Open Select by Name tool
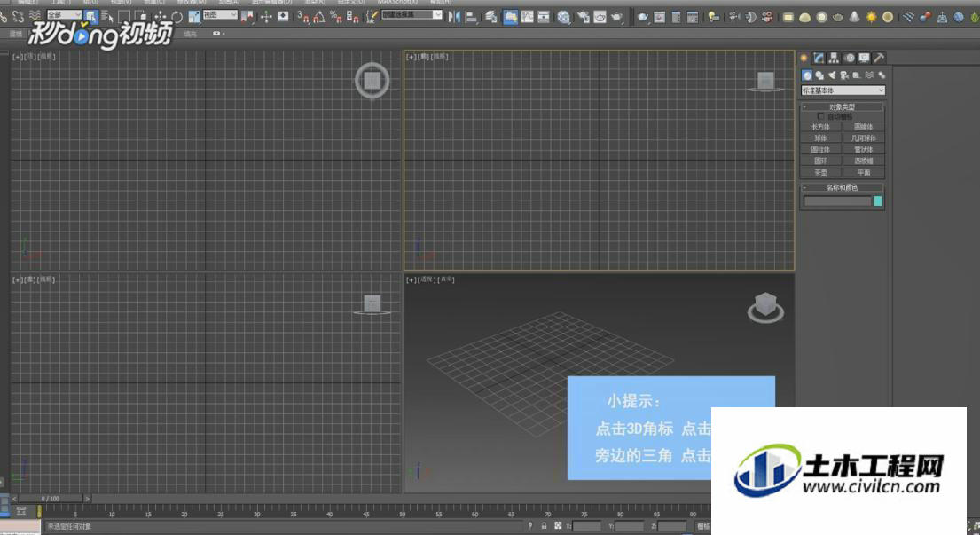This screenshot has width=980, height=535. (107, 17)
